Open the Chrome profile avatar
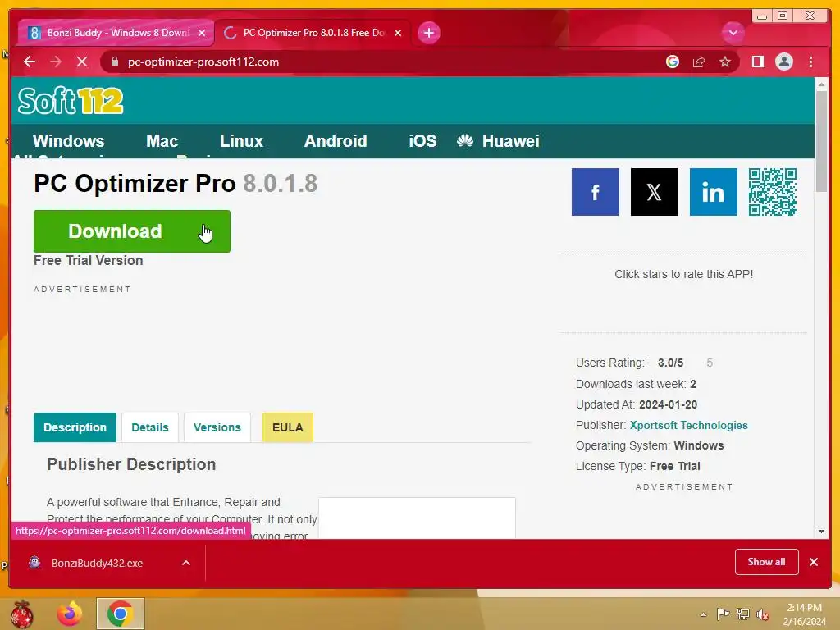840x630 pixels. (x=783, y=62)
